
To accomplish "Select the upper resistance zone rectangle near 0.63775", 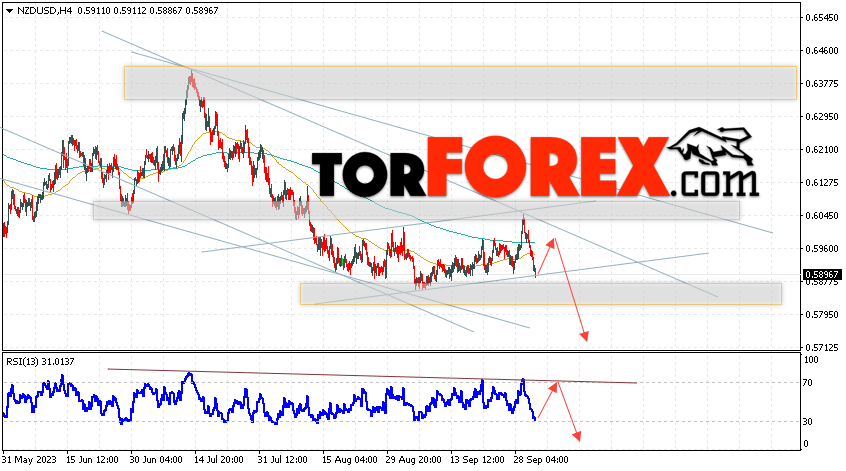I will tap(460, 83).
